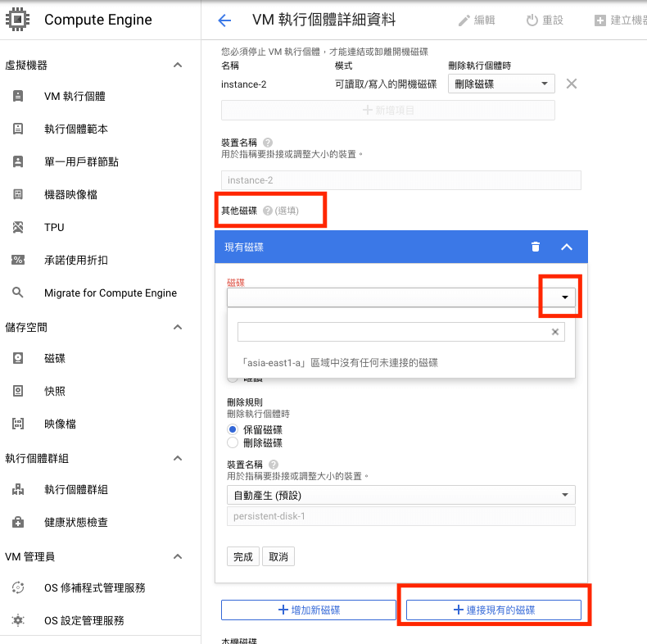The height and width of the screenshot is (644, 647).
Task: Click the 現有磁碟 panel header text
Action: [244, 247]
